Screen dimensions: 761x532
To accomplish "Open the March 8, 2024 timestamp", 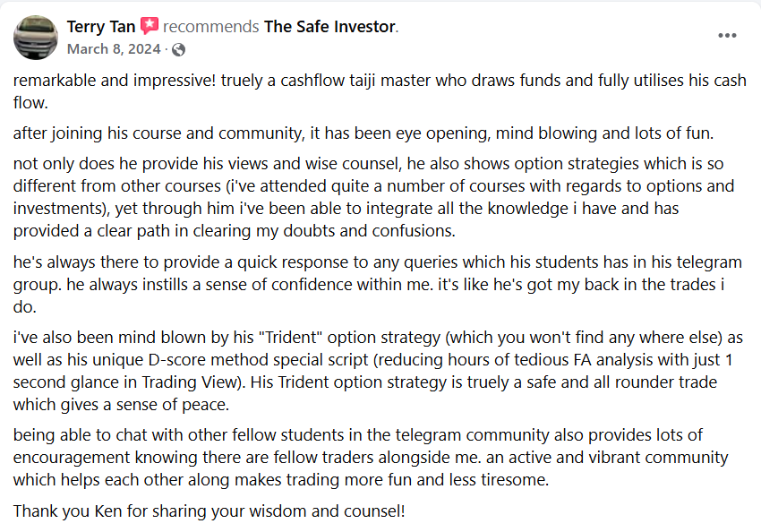I will pos(114,49).
